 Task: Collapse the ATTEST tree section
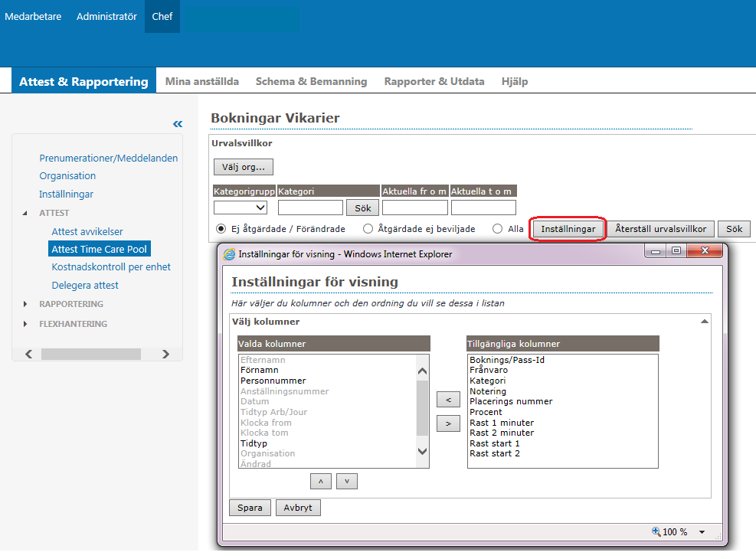click(x=25, y=213)
